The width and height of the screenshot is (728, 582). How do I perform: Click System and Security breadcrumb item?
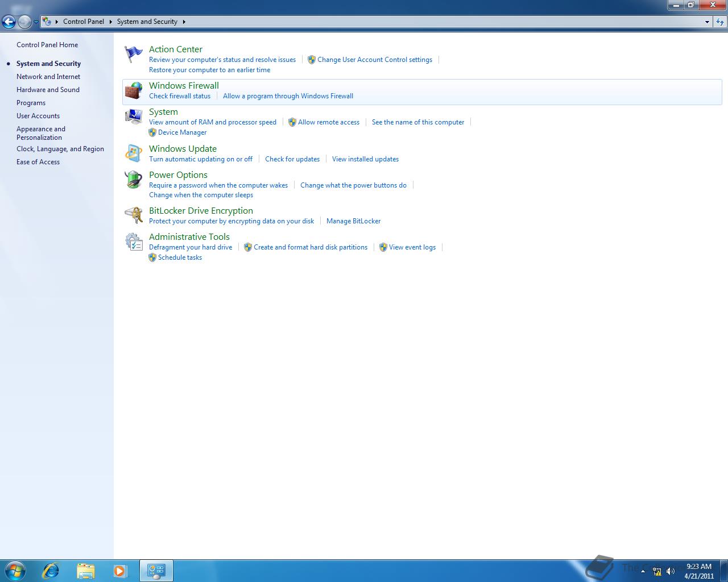coord(147,22)
